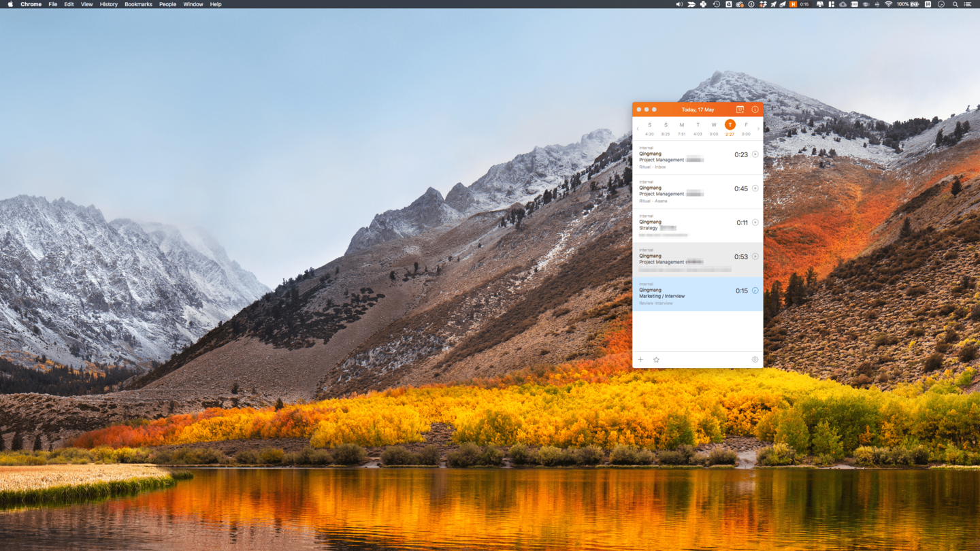Start timer for the Strategy entry
This screenshot has width=980, height=551.
tap(755, 222)
